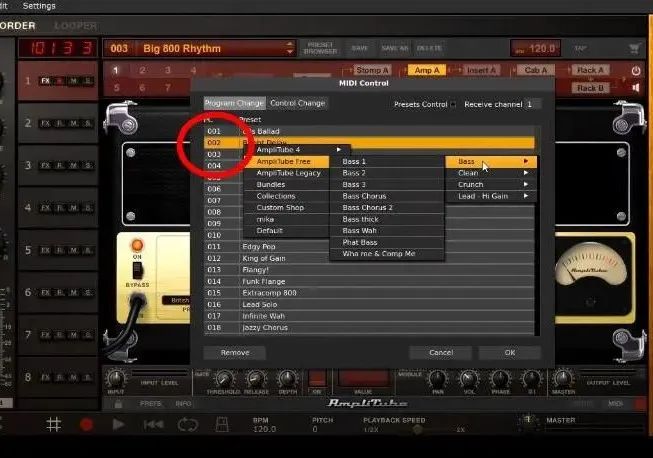
Task: Click the MASTER knob in the bottom strip
Action: (563, 378)
